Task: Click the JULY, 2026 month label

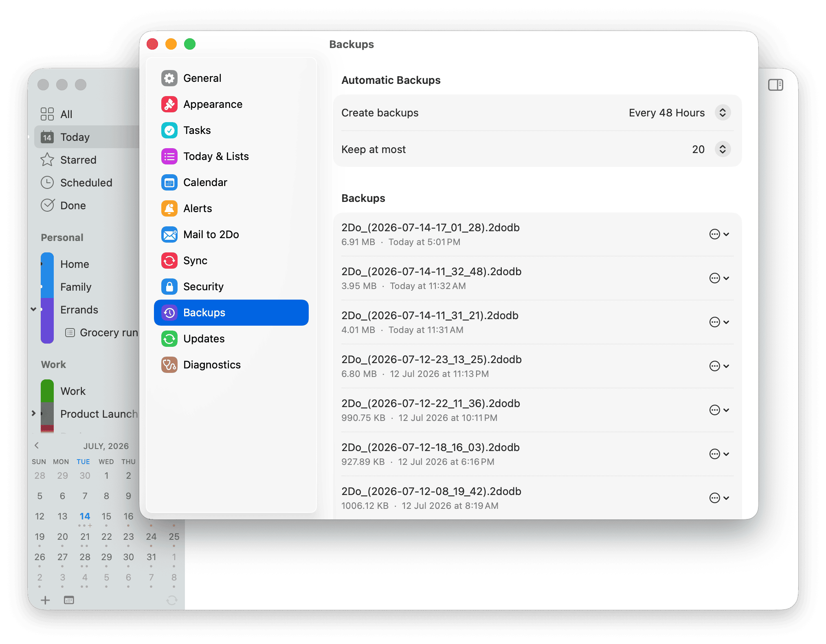Action: (106, 446)
